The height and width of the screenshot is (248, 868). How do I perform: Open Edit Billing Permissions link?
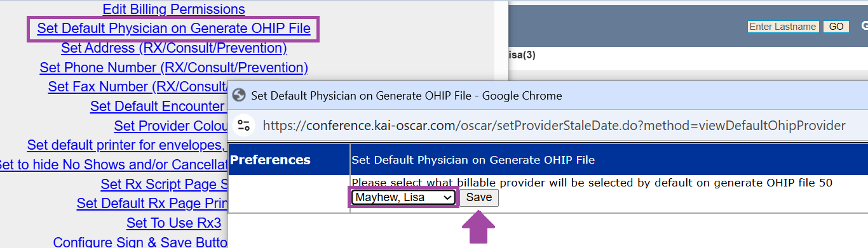(x=174, y=10)
